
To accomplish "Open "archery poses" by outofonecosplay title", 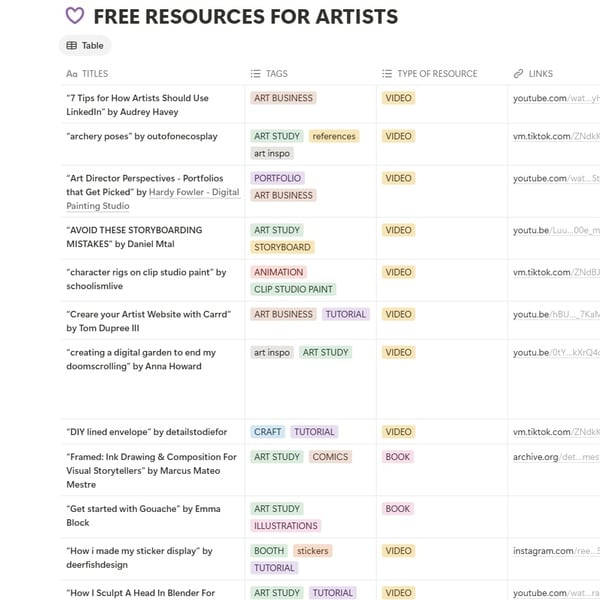I will click(x=142, y=137).
